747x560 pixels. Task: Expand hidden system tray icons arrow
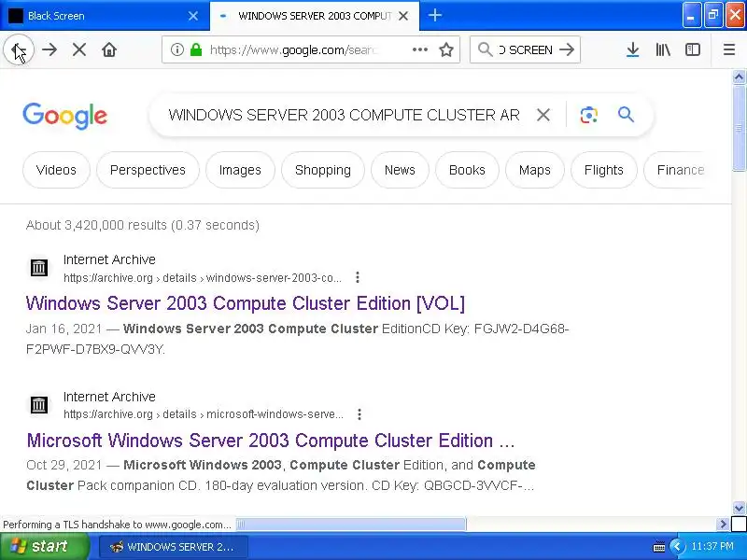pos(676,547)
